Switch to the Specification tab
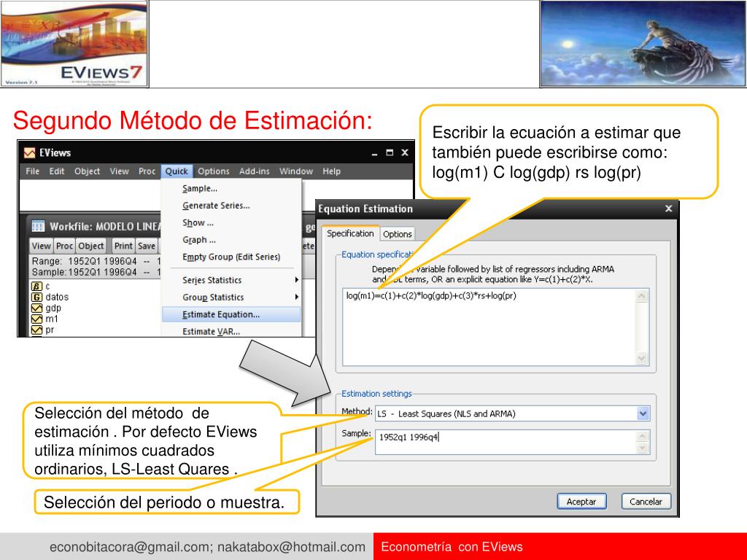This screenshot has height=560, width=747. [350, 233]
